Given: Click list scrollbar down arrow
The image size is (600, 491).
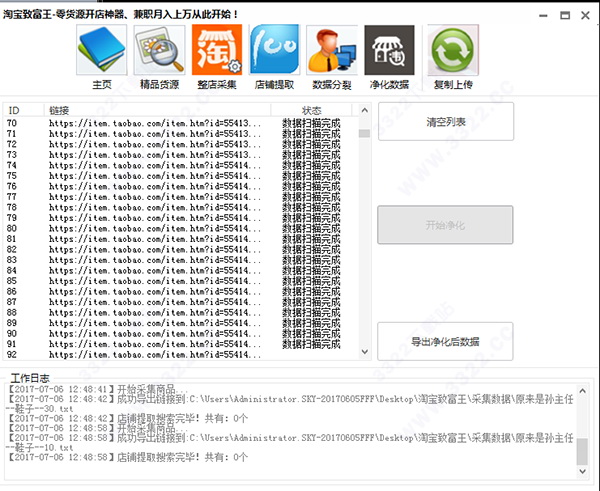Looking at the screenshot, I should point(365,351).
